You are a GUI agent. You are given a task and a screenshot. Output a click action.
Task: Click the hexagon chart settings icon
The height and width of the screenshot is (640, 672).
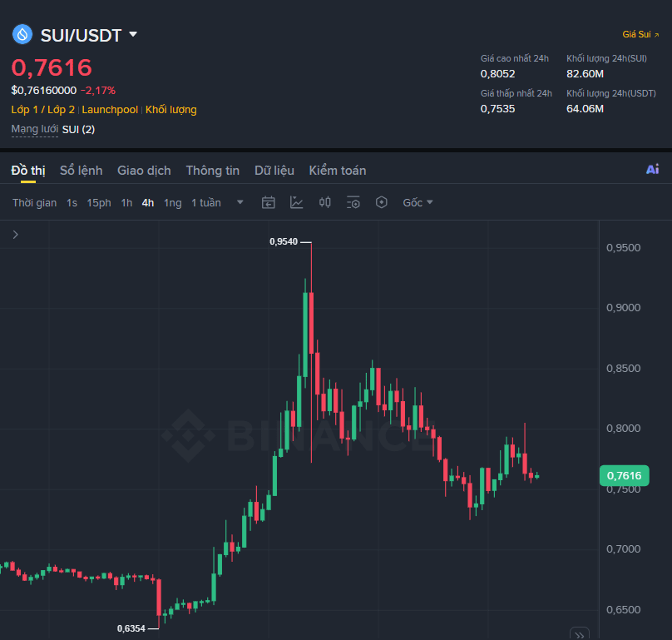coord(382,202)
